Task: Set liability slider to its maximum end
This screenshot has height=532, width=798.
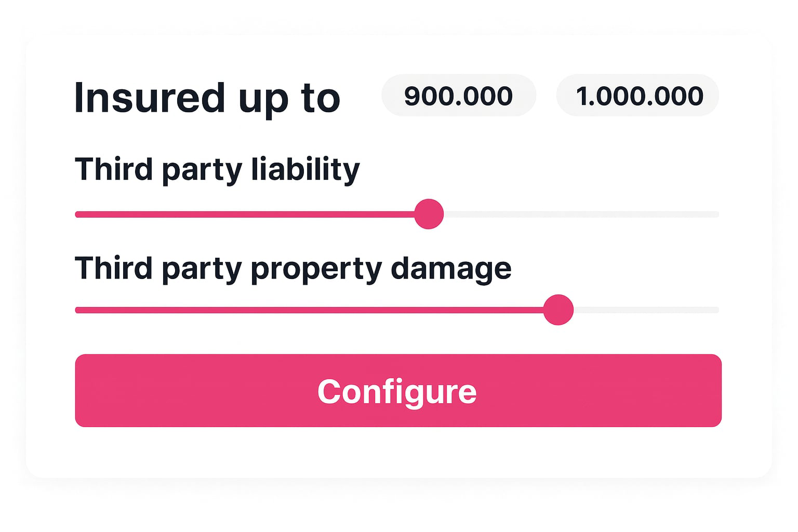Action: [717, 214]
